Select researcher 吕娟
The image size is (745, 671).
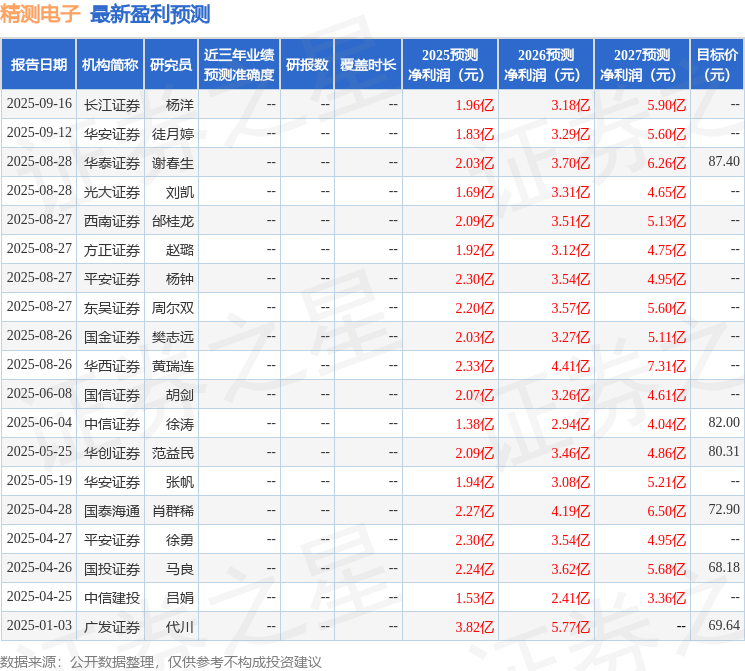coord(180,598)
